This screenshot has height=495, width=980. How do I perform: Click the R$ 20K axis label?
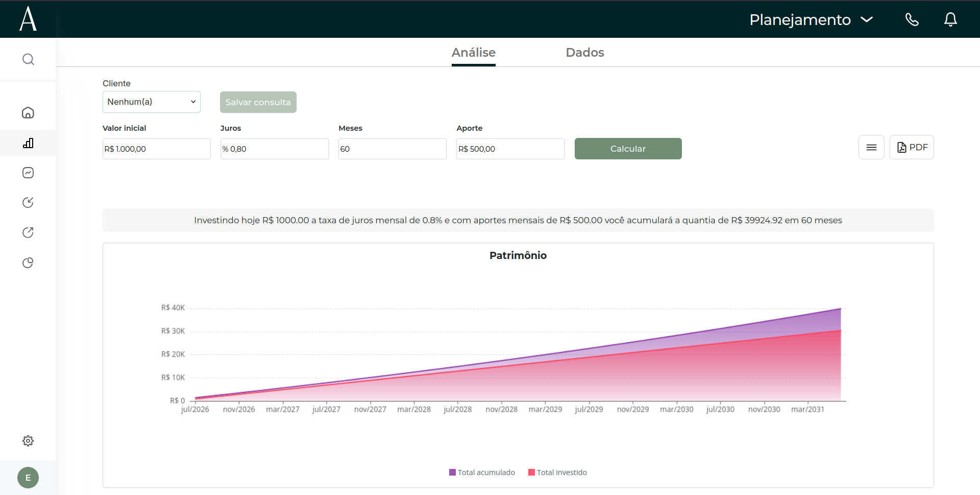(x=173, y=354)
